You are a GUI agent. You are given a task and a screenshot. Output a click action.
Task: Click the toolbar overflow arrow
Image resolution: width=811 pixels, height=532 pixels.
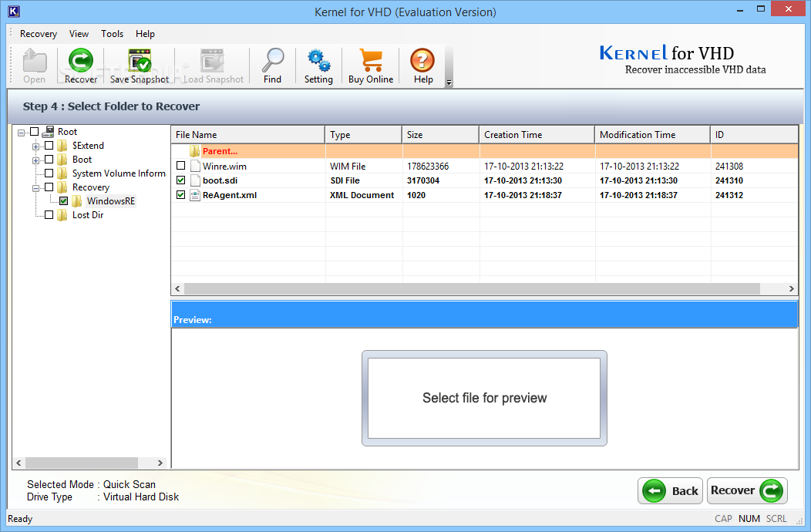tap(449, 82)
